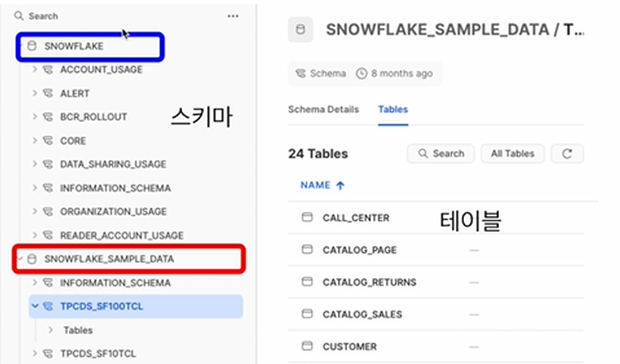Open the more options ellipsis menu
This screenshot has width=620, height=364.
pos(233,16)
